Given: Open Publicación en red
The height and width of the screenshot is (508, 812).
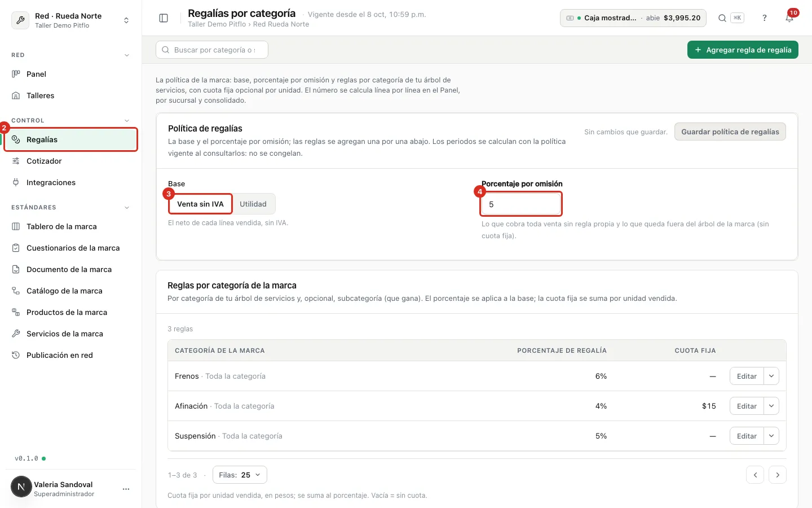Looking at the screenshot, I should pyautogui.click(x=71, y=355).
